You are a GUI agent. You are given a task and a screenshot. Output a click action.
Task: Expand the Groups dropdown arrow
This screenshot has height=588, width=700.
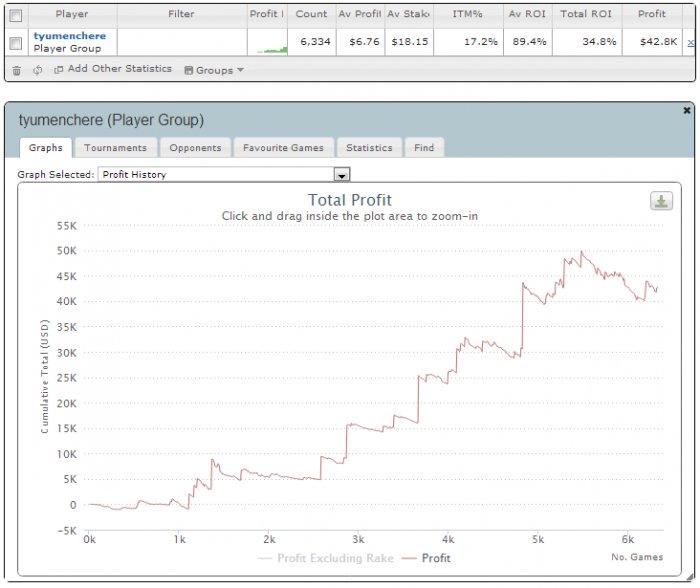pos(241,71)
